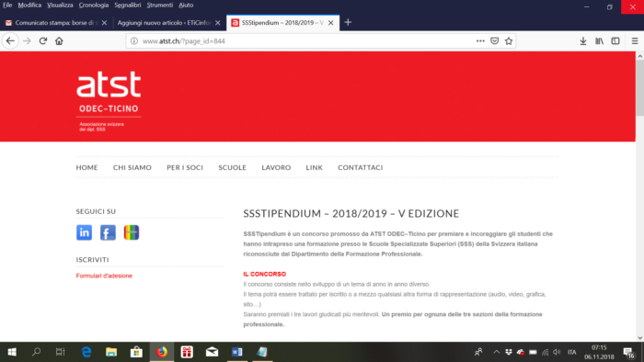
Task: Open the SCUOLE page
Action: 233,167
